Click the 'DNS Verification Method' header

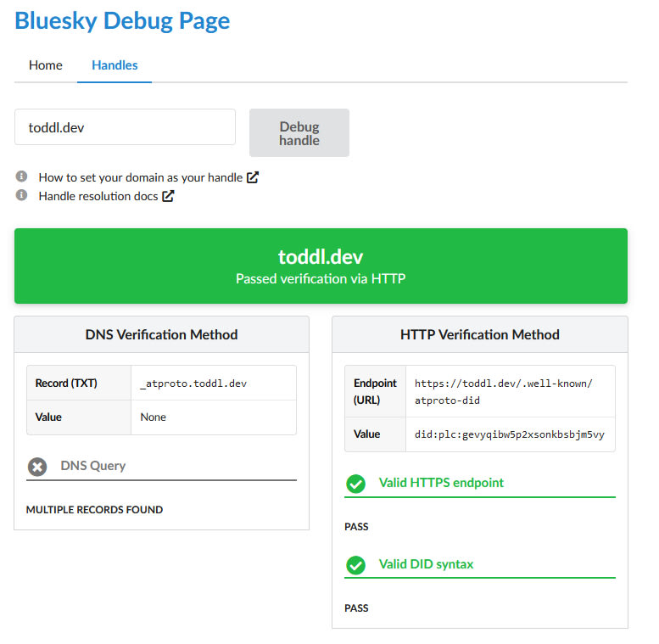click(161, 334)
